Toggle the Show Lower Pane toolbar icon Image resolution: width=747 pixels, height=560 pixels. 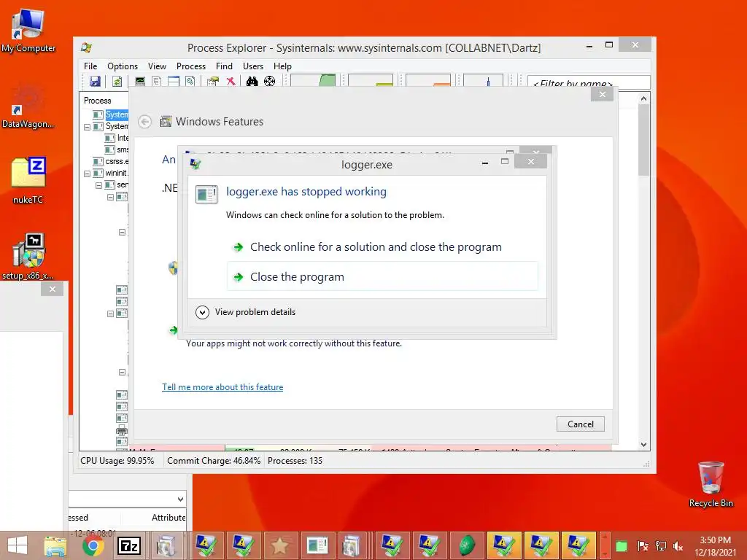[x=174, y=81]
